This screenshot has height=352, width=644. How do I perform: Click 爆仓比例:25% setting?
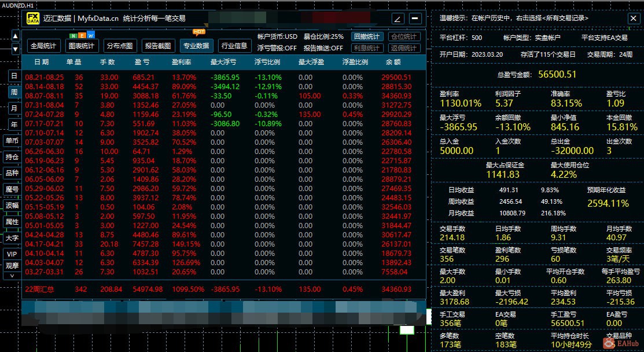(x=323, y=36)
